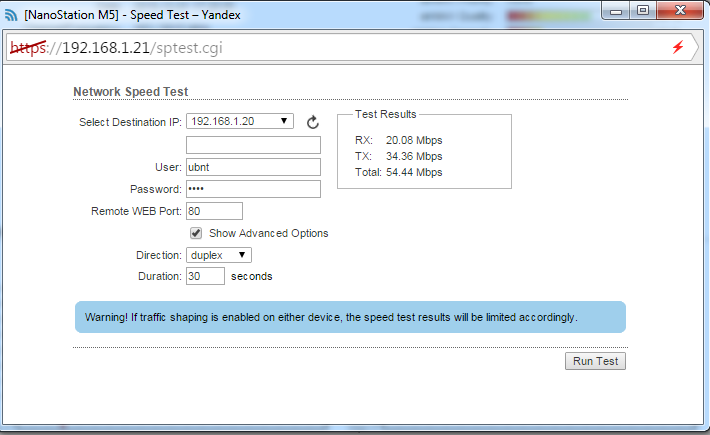Viewport: 710px width, 435px height.
Task: Open the Select Destination IP dropdown
Action: coord(240,122)
